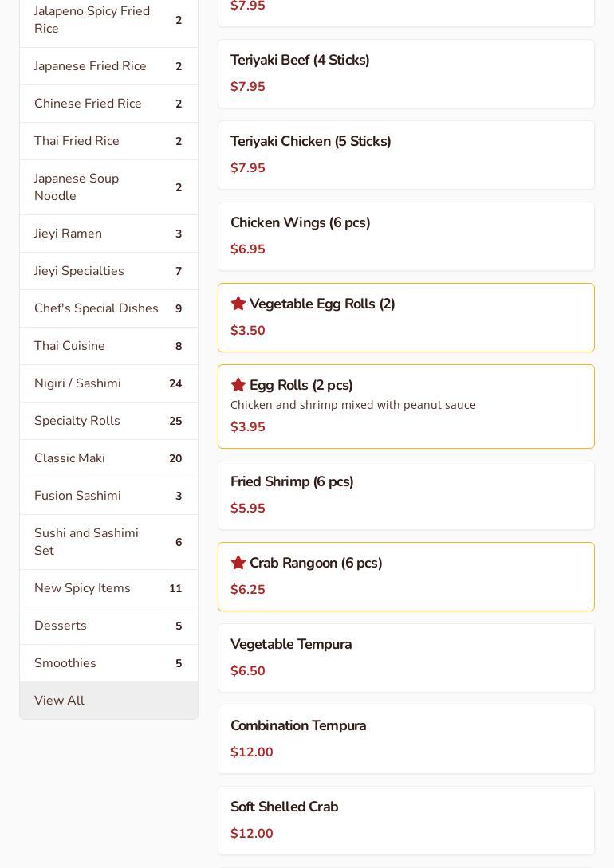Select Chicken Wings (6 pcs) item
The width and height of the screenshot is (614, 868).
[406, 236]
